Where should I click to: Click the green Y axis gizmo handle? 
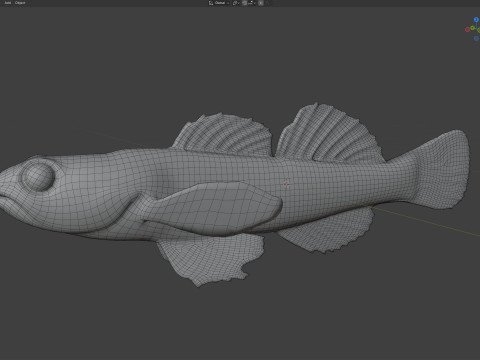(473, 28)
